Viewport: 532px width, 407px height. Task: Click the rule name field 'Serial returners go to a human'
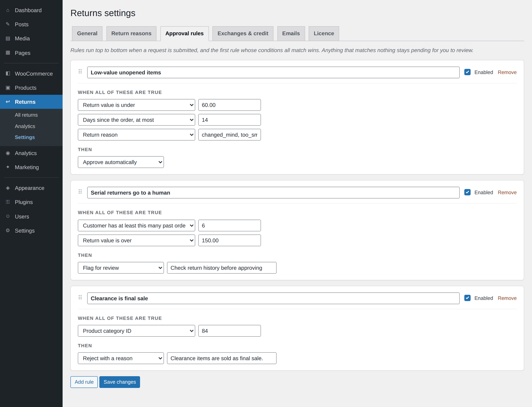[x=273, y=193]
